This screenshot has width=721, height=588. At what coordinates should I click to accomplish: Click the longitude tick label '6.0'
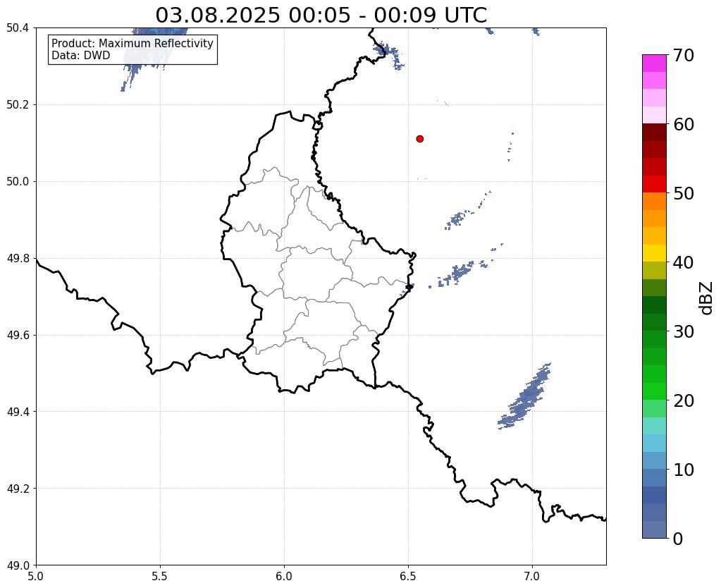pos(284,576)
